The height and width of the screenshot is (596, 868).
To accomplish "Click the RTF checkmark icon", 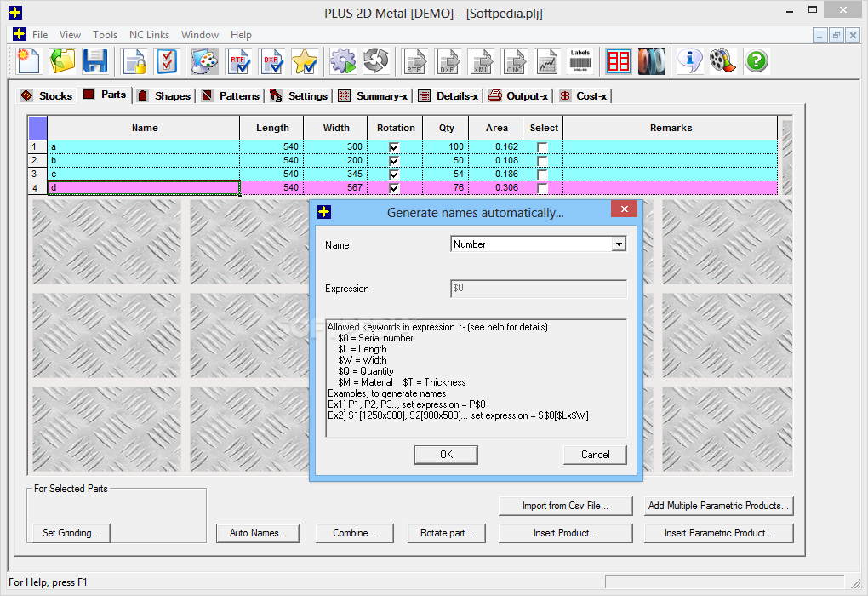I will point(238,61).
